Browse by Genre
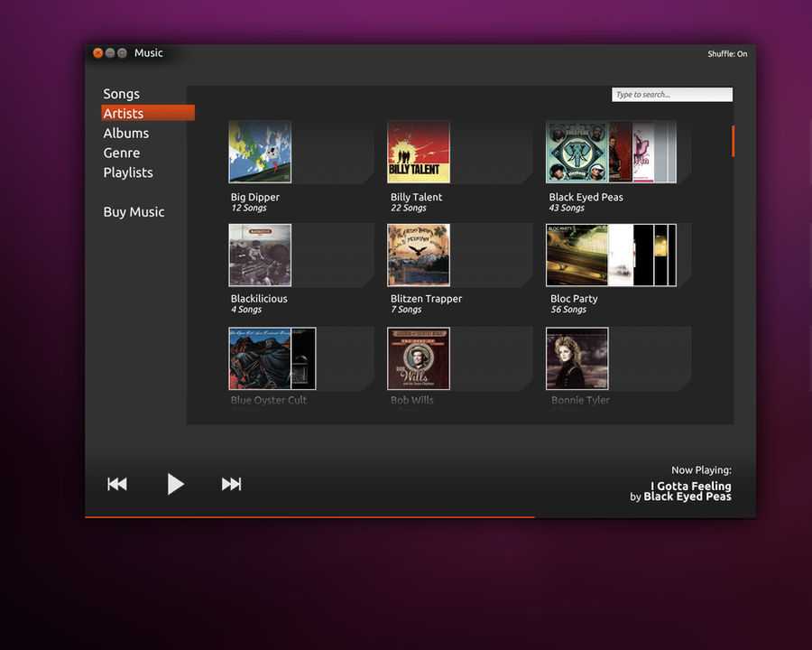 tap(121, 153)
